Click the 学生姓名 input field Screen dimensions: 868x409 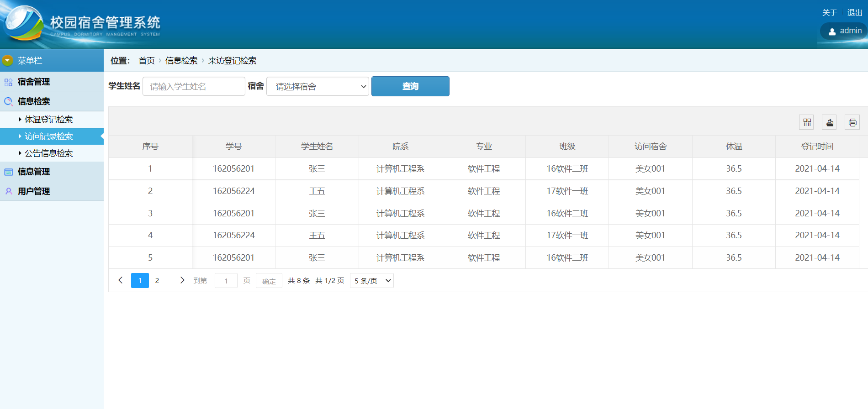[x=194, y=86]
